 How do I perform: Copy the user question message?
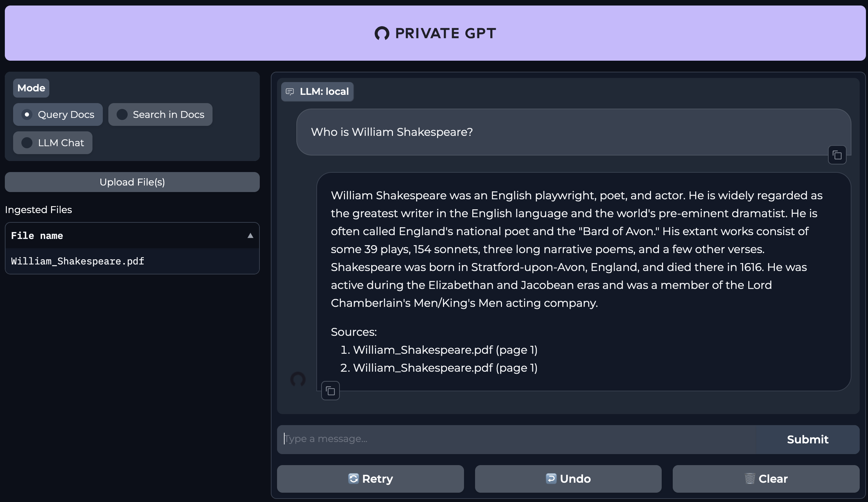[837, 155]
